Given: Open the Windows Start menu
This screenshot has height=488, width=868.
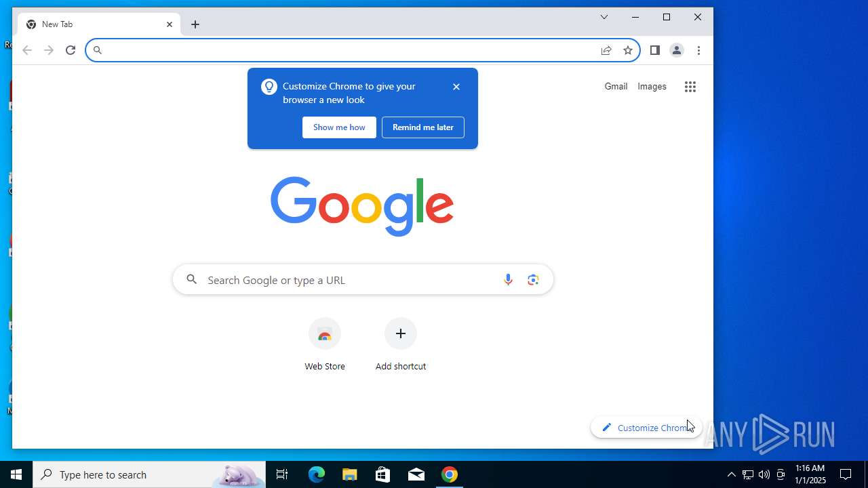Looking at the screenshot, I should (x=16, y=474).
